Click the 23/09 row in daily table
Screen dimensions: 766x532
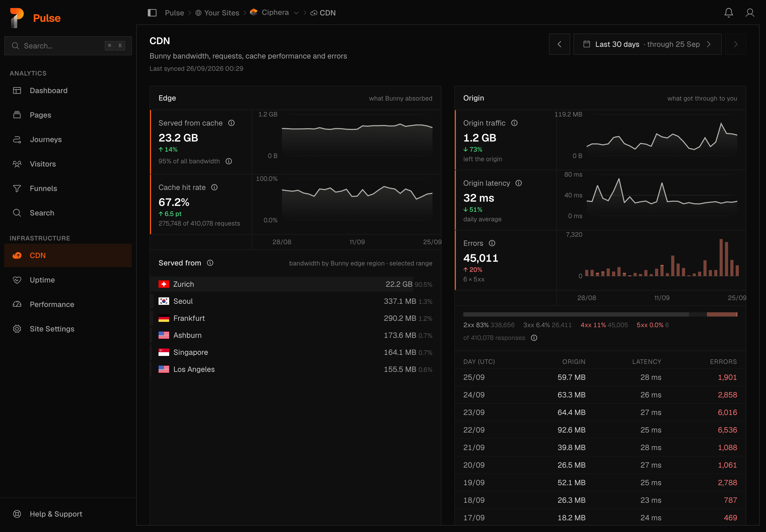tap(600, 412)
